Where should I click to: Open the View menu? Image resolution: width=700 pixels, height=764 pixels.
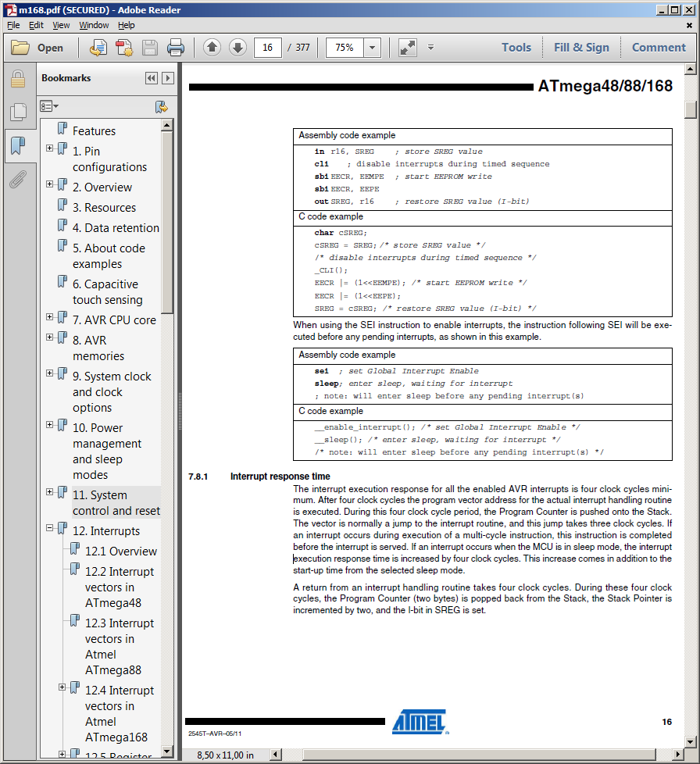click(61, 25)
